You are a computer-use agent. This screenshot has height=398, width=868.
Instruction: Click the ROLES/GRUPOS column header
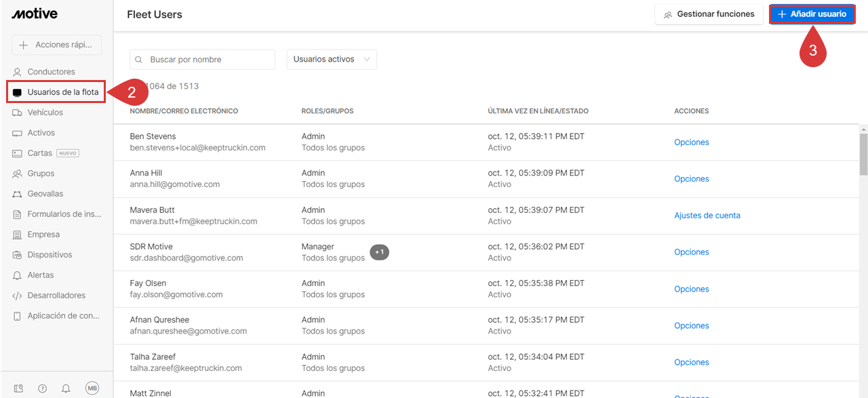pos(328,111)
